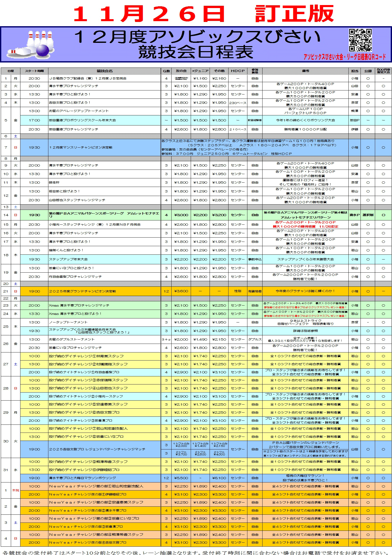Select the スタート時間 column header
This screenshot has width=392, height=555.
34,71
